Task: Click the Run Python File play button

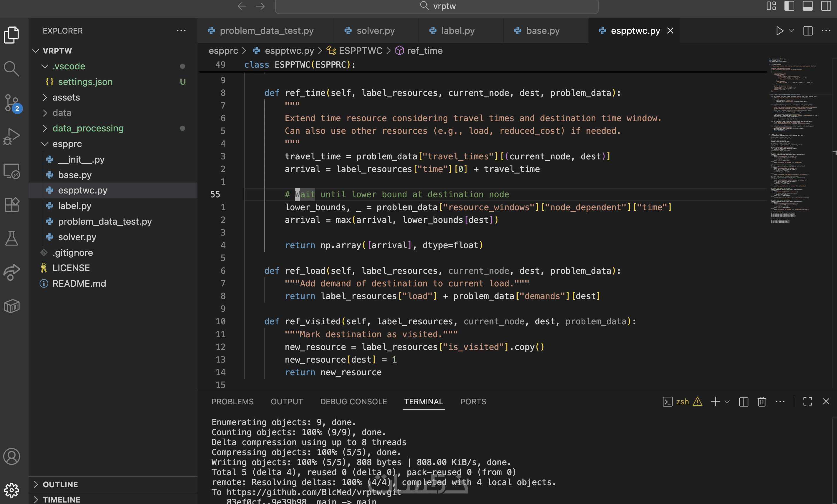Action: [779, 31]
